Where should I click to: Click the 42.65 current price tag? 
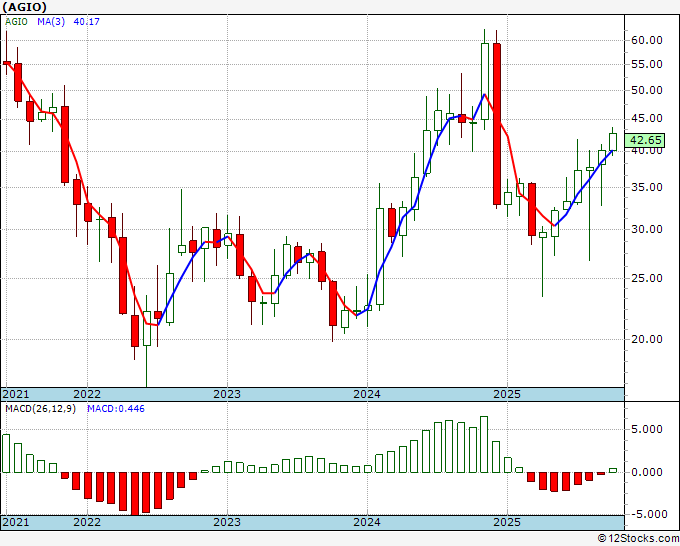645,141
